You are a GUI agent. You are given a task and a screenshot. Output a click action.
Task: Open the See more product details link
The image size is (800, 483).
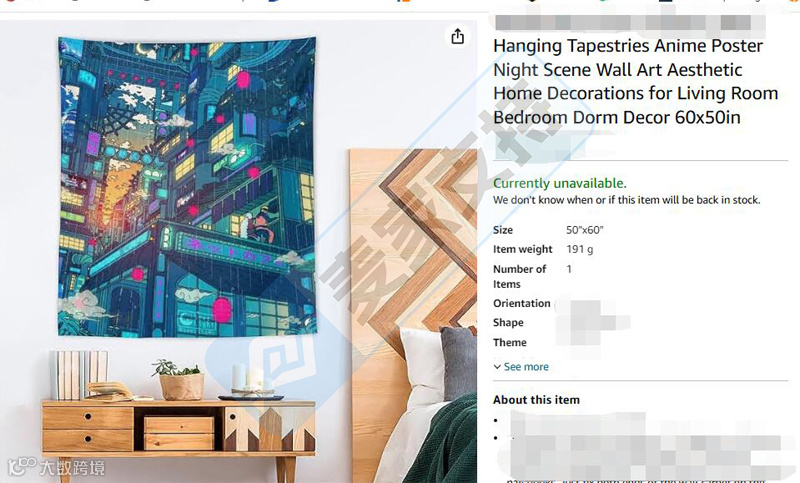(x=526, y=367)
